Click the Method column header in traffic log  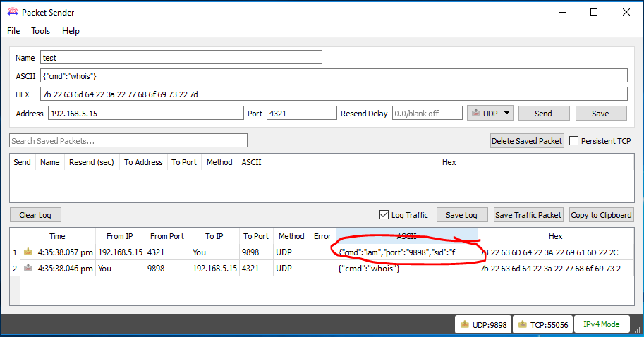pyautogui.click(x=291, y=236)
